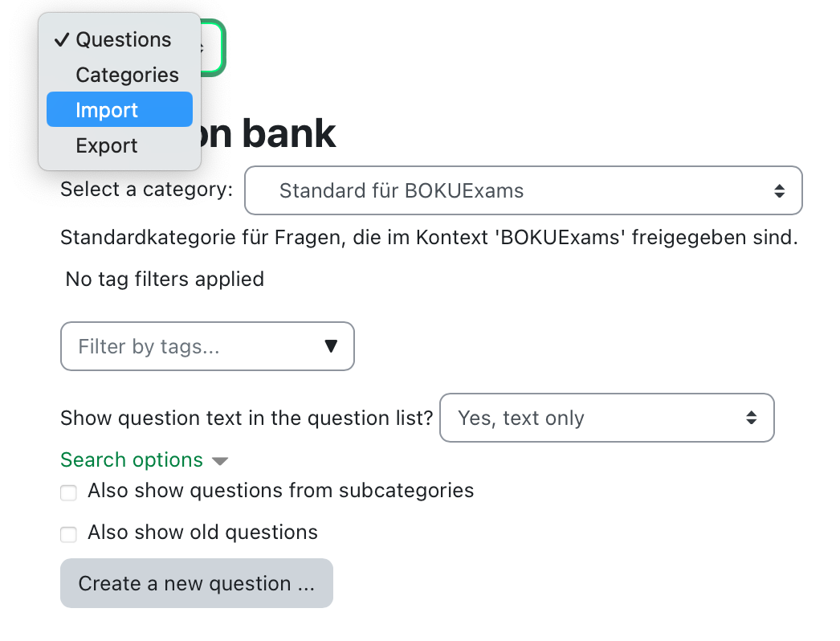The width and height of the screenshot is (840, 641).
Task: Click the checkmark icon beside Questions
Action: [62, 39]
